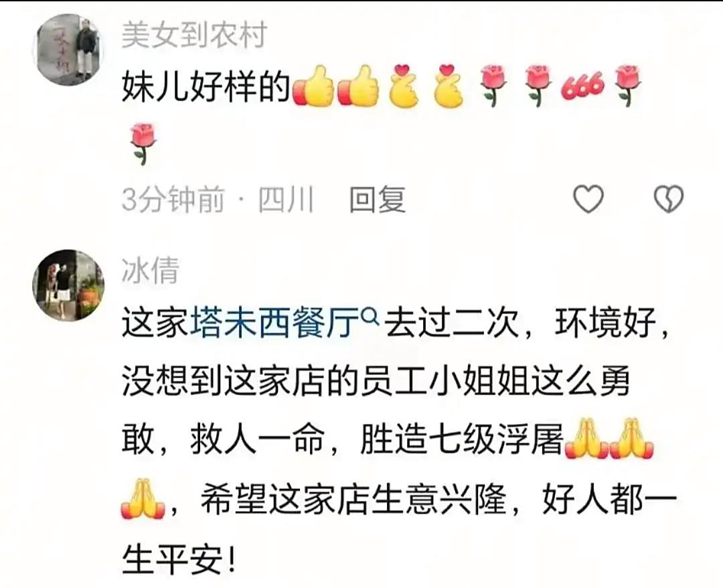
Task: Click the username 美女到农村
Action: click(194, 35)
